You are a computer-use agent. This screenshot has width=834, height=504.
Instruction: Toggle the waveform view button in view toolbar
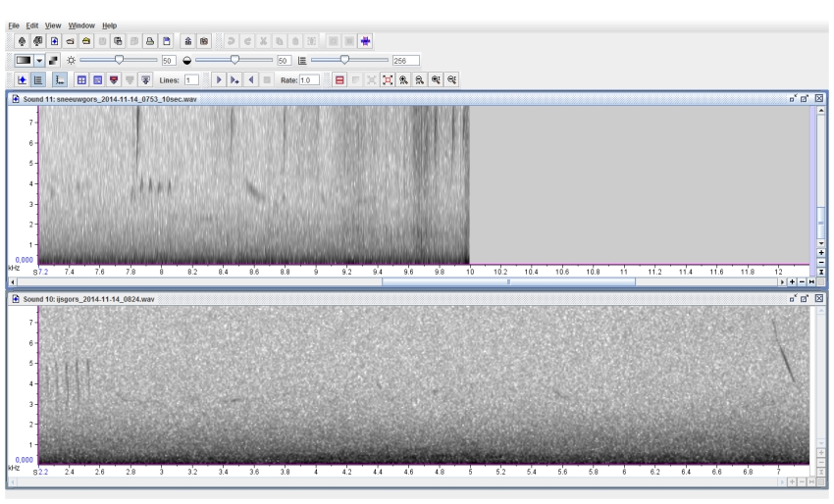click(24, 78)
